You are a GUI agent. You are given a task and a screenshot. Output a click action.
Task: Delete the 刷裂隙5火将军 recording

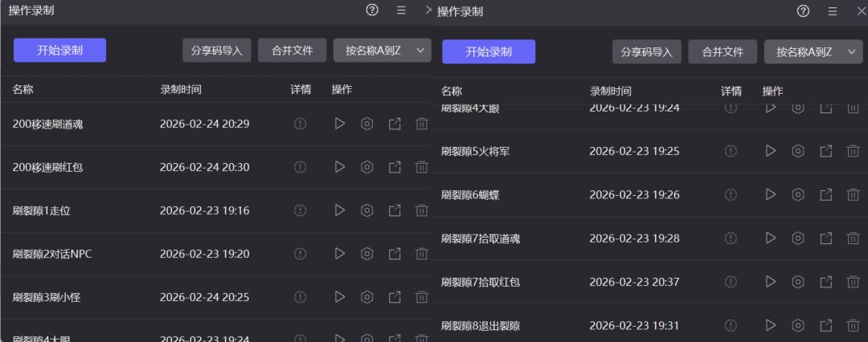click(x=853, y=150)
